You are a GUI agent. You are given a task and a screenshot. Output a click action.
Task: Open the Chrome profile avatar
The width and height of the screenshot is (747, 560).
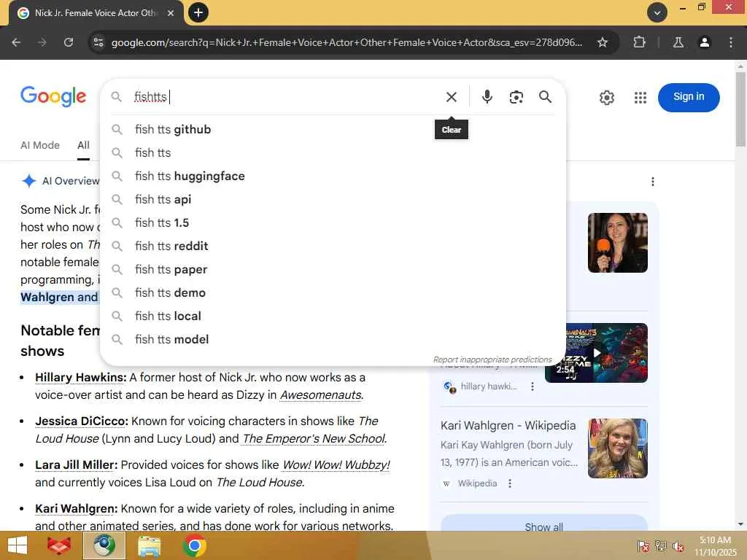[x=704, y=42]
